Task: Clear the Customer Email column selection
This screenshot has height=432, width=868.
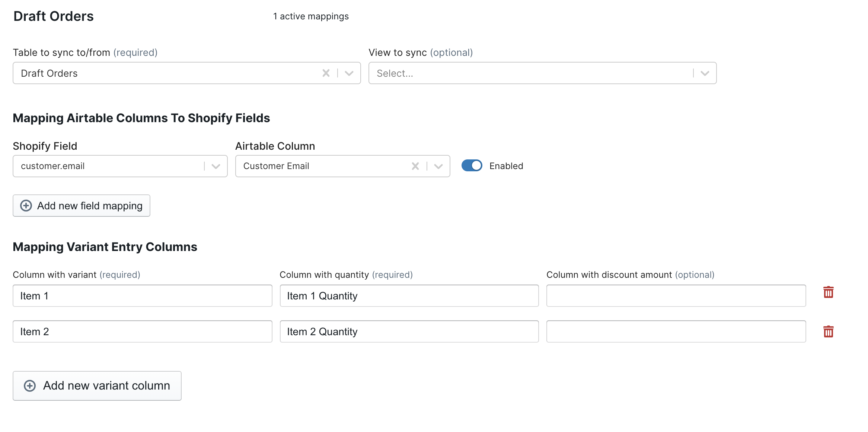Action: [415, 166]
